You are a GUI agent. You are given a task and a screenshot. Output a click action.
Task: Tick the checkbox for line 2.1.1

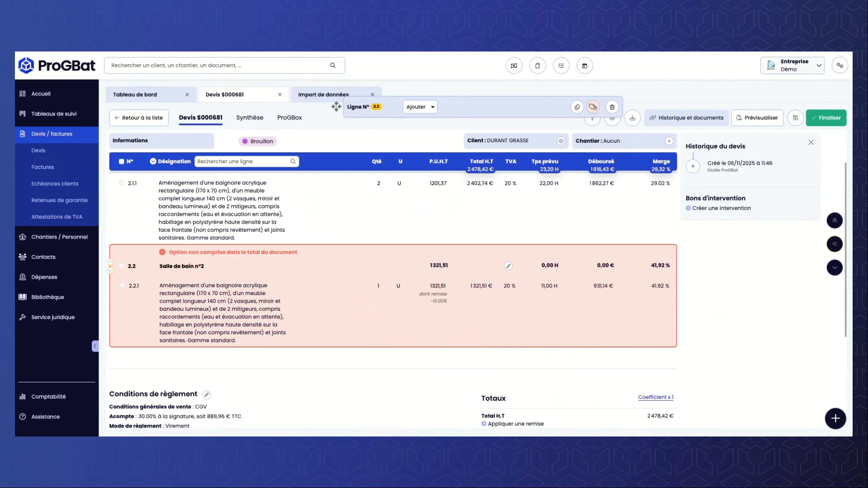pos(121,183)
